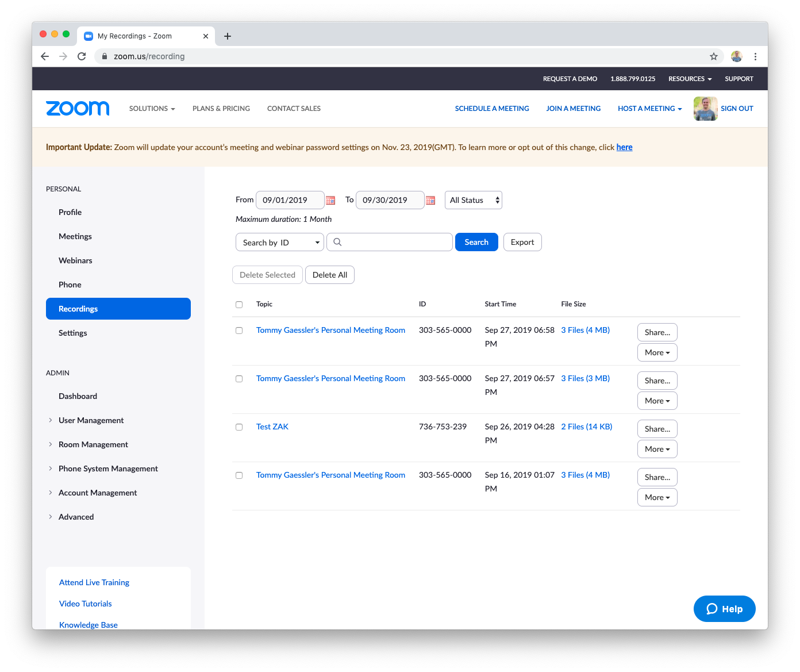
Task: Click the browser forward arrow
Action: pos(63,56)
